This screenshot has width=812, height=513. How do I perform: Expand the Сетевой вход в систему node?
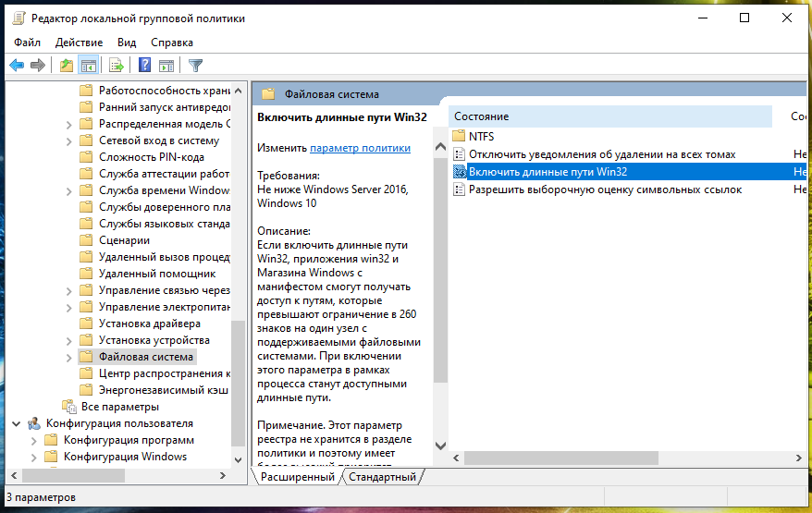(x=69, y=140)
